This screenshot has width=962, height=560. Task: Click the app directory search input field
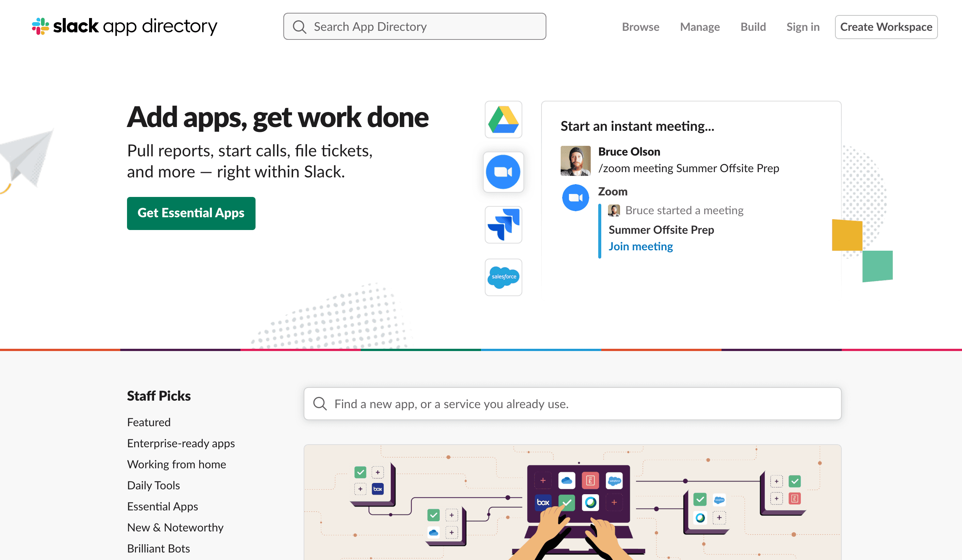pyautogui.click(x=415, y=26)
